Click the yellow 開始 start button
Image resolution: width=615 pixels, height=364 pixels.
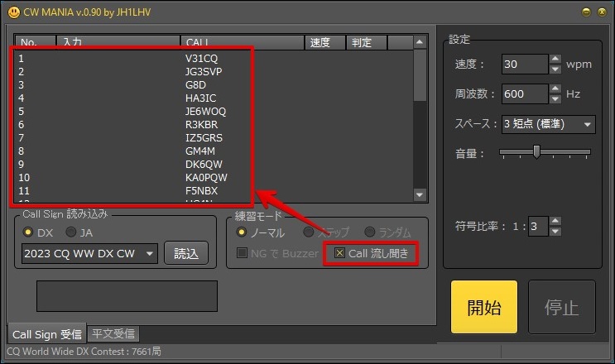pos(484,307)
